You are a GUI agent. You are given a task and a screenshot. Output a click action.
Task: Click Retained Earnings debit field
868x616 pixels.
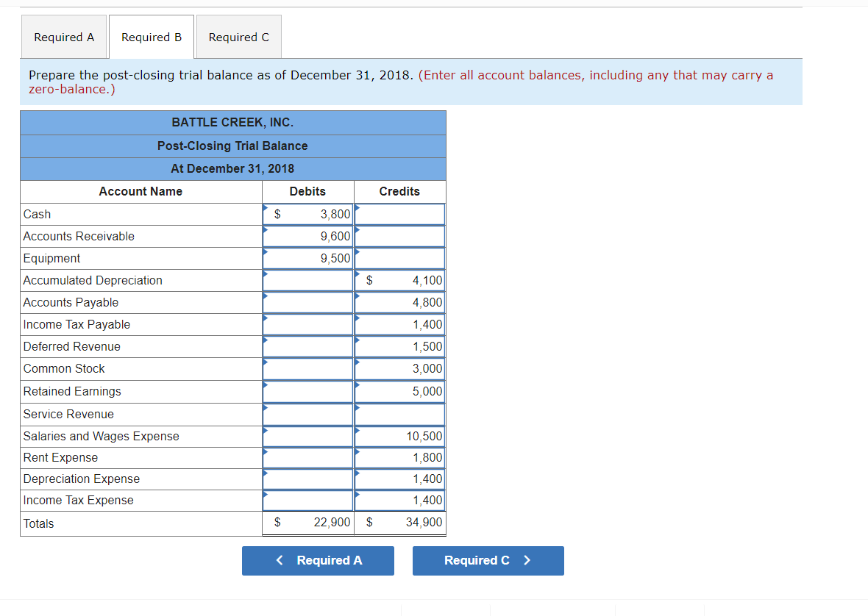307,392
